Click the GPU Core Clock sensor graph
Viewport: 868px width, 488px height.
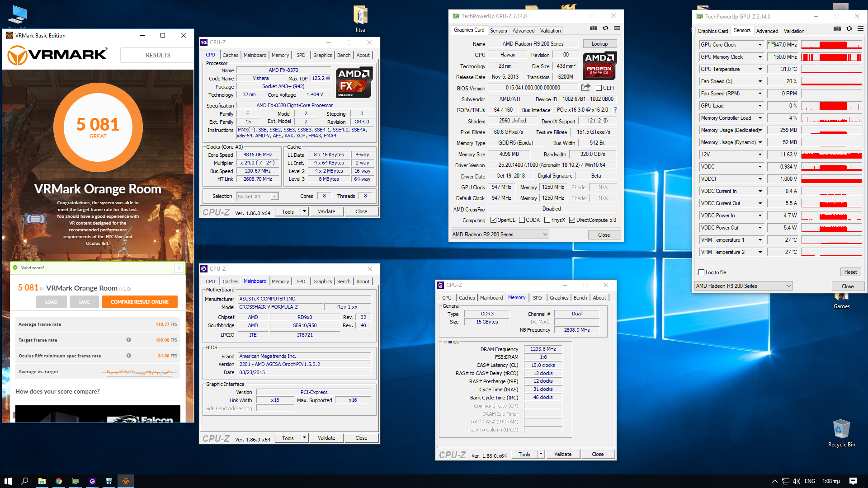click(x=831, y=45)
